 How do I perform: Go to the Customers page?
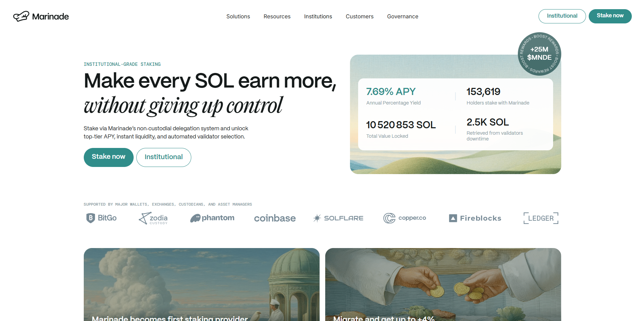click(359, 16)
